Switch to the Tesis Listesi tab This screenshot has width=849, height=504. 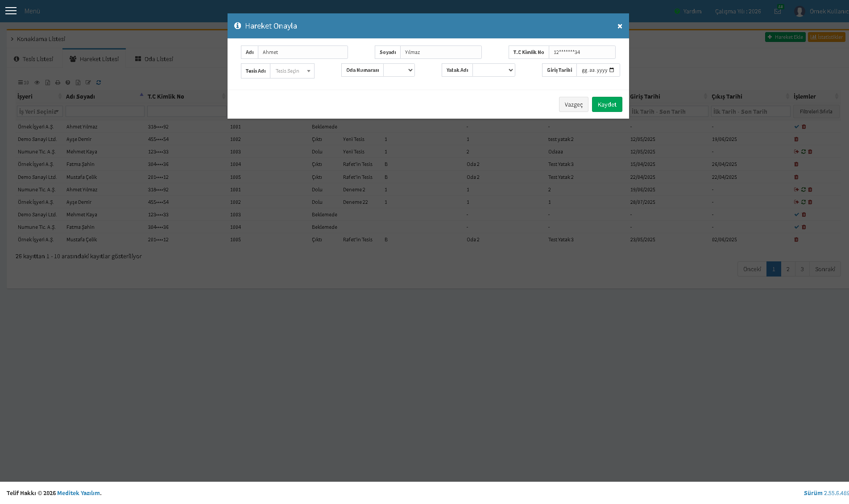(x=33, y=59)
